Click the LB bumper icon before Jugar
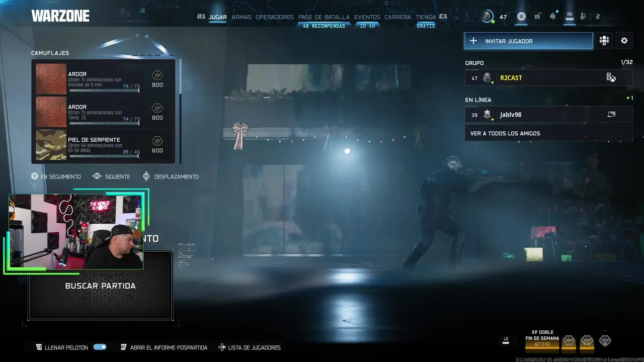The image size is (644, 362). tap(201, 17)
